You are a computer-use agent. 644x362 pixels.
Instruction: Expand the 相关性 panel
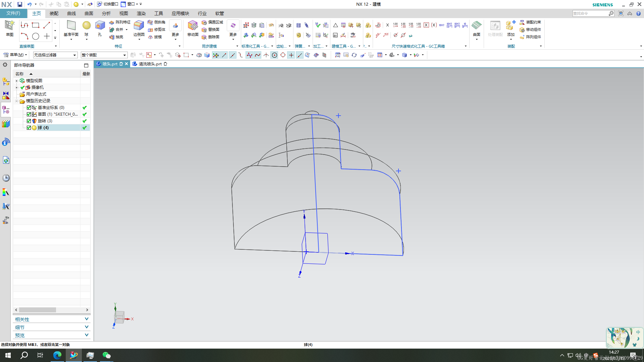pyautogui.click(x=52, y=319)
